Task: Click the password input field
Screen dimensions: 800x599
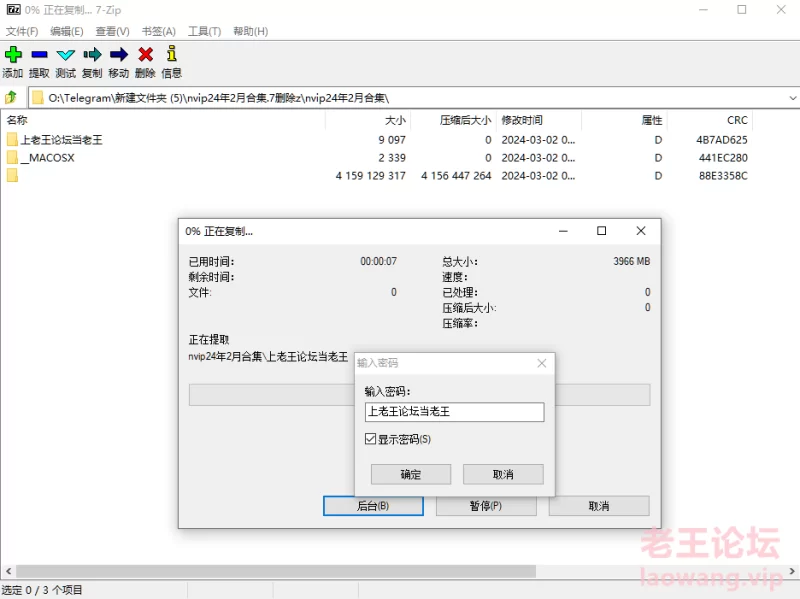Action: point(455,412)
